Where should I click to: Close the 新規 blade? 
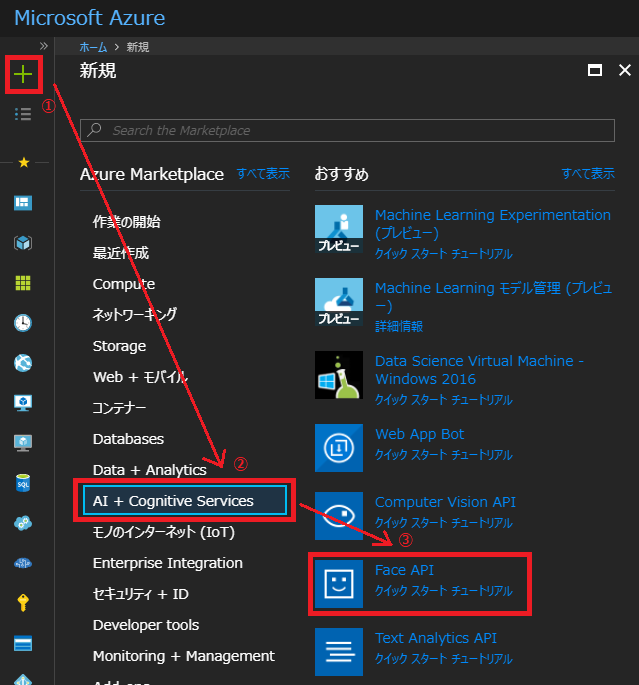coord(625,70)
